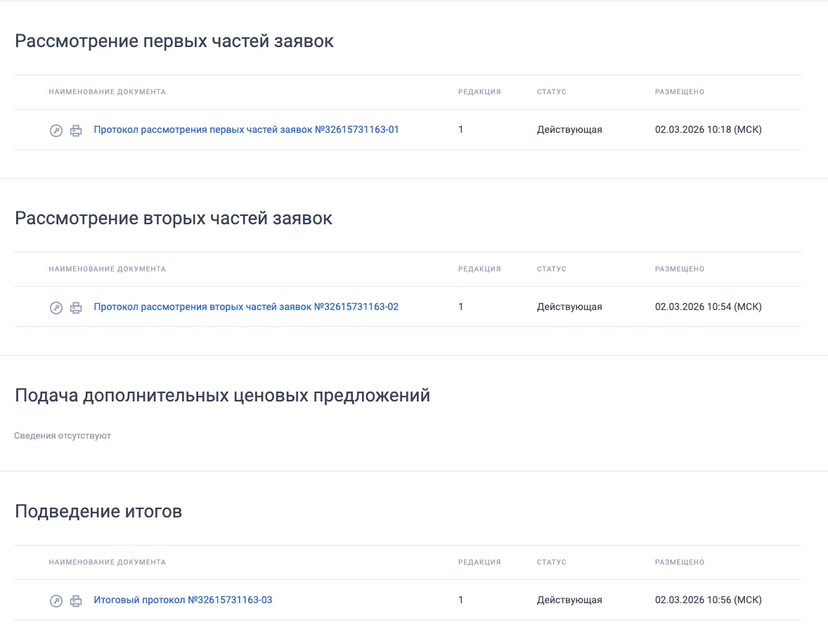The image size is (828, 644).
Task: Click the 'Подача дополнительных ценовых предложений' heading
Action: pos(222,395)
